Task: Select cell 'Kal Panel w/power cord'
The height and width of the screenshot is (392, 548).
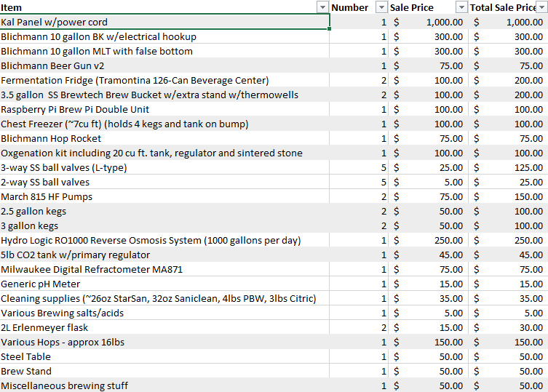Action: point(164,22)
